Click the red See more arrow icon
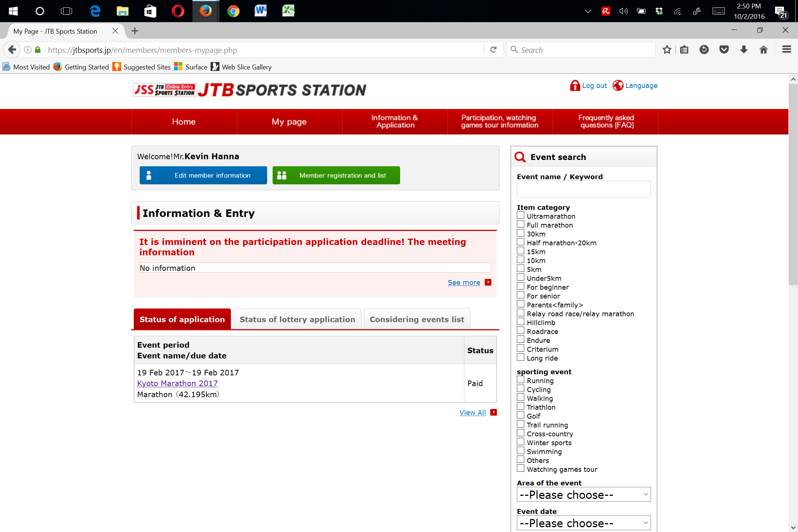 488,282
